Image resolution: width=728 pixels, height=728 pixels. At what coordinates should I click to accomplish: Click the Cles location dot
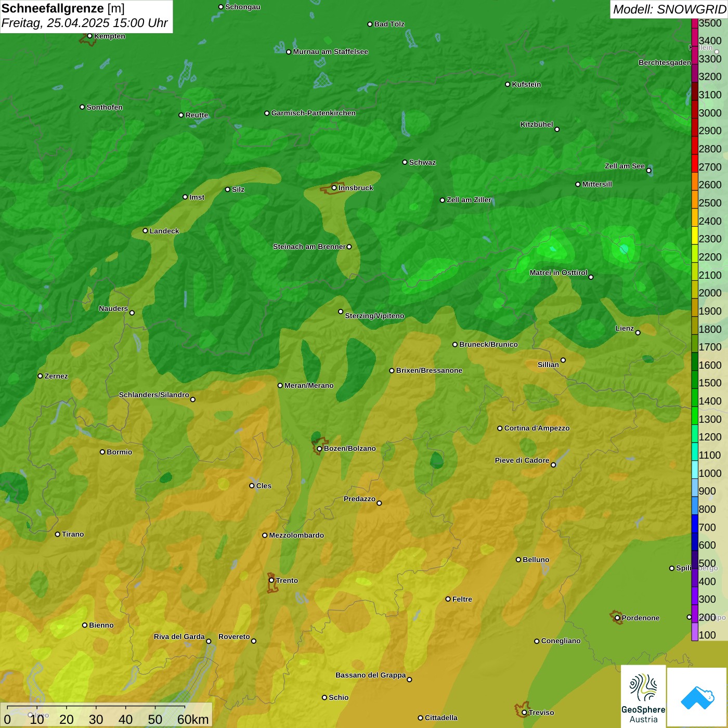252,486
